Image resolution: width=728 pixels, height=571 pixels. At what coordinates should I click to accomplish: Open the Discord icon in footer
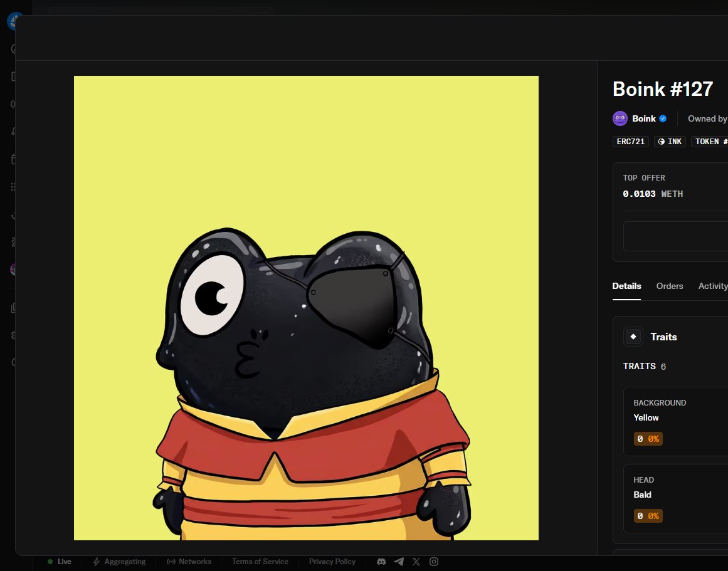point(381,562)
